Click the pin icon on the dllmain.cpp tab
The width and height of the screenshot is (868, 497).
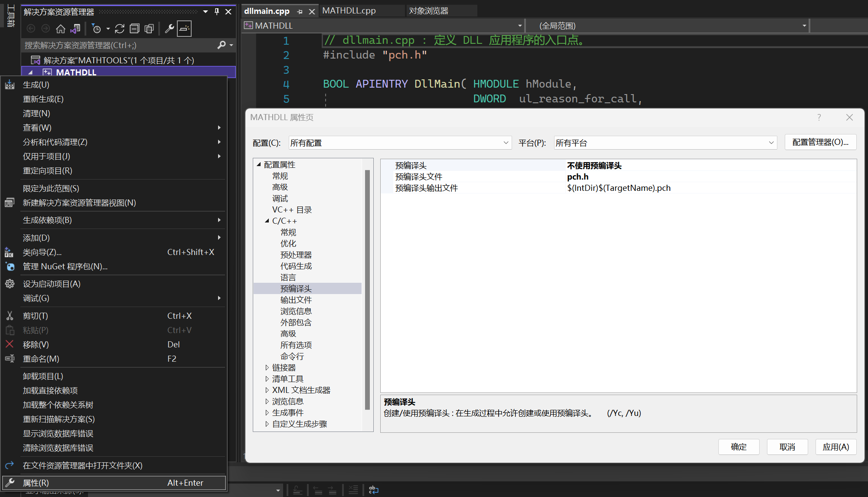coord(300,12)
